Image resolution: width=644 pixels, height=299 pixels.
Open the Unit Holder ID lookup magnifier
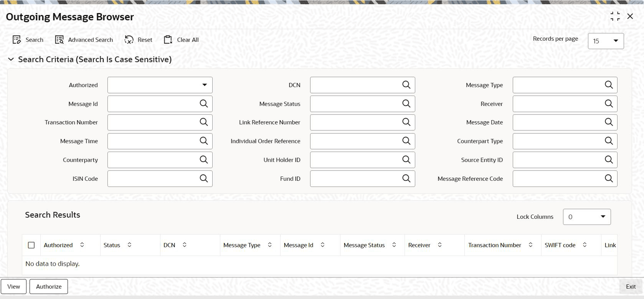[x=406, y=160]
